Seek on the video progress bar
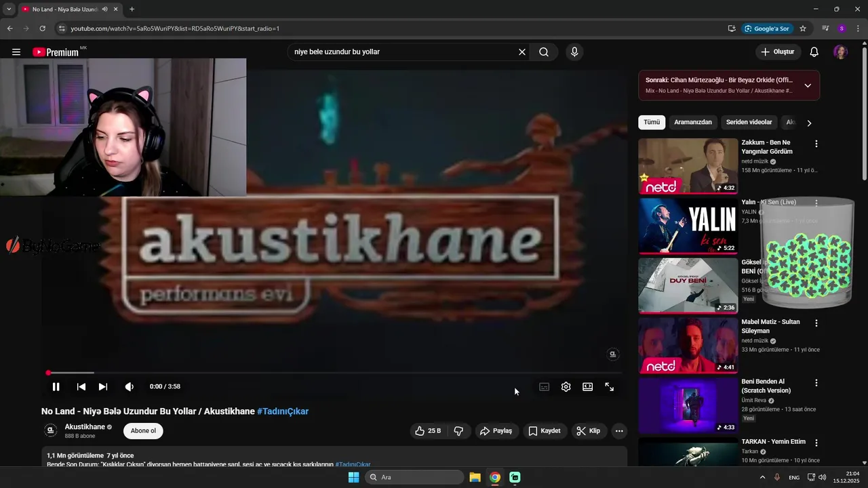This screenshot has width=868, height=488. pyautogui.click(x=334, y=373)
